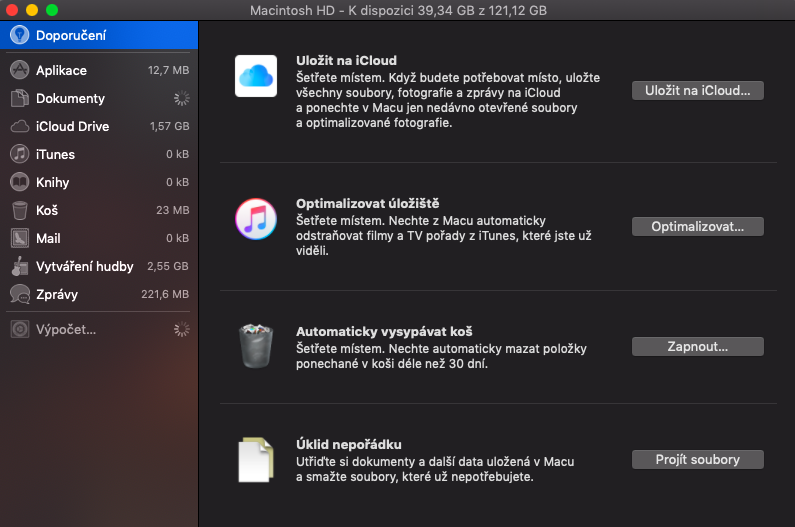Click the 23 MB size for Koš

pos(172,210)
